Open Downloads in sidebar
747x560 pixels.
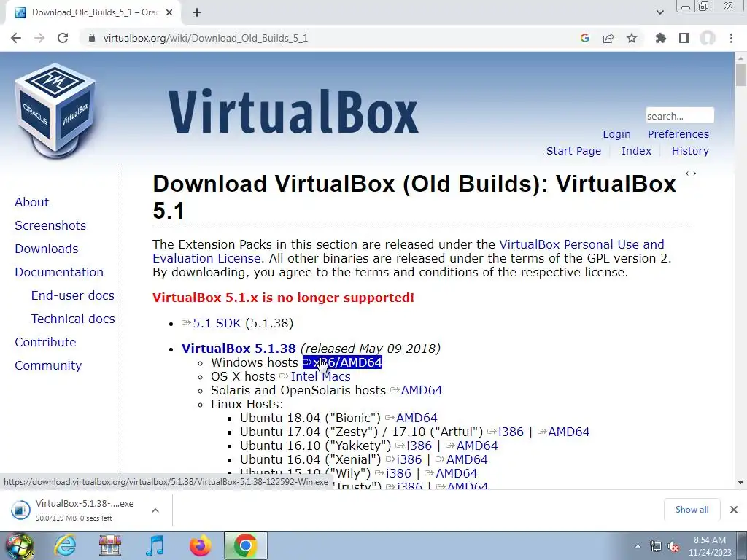click(46, 249)
